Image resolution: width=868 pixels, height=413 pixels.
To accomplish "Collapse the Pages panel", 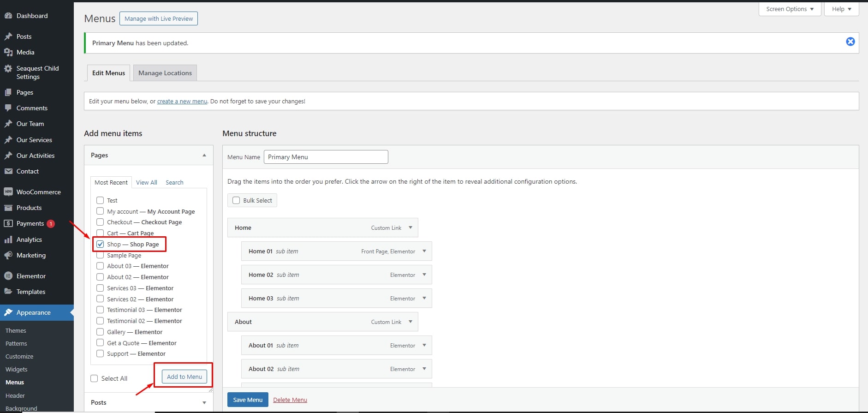I will click(x=204, y=155).
